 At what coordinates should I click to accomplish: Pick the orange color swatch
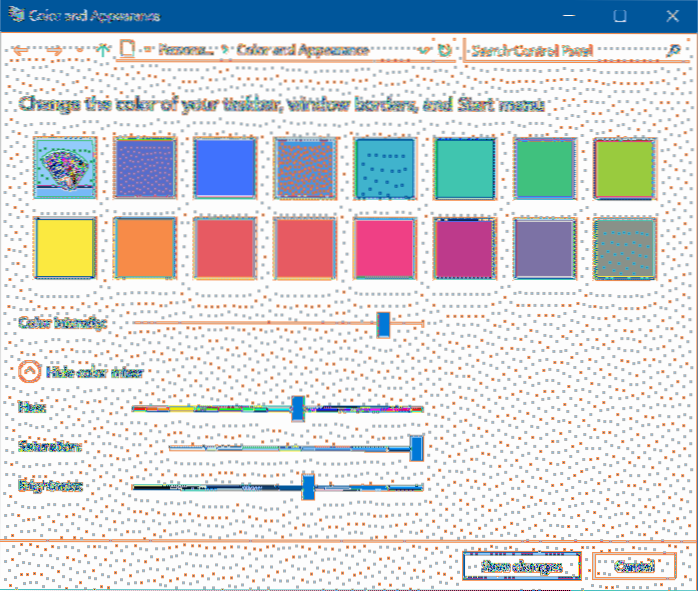coord(144,247)
